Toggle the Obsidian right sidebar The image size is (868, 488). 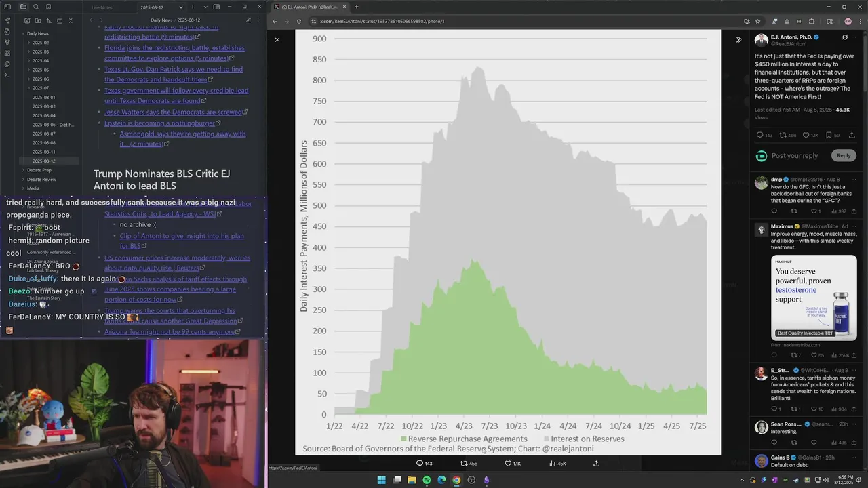pos(216,7)
